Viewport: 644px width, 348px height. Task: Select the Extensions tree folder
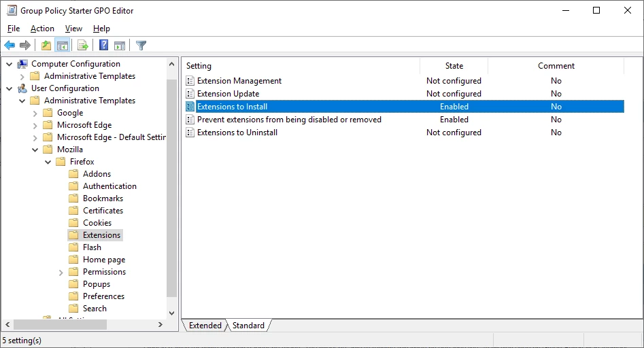pyautogui.click(x=101, y=235)
